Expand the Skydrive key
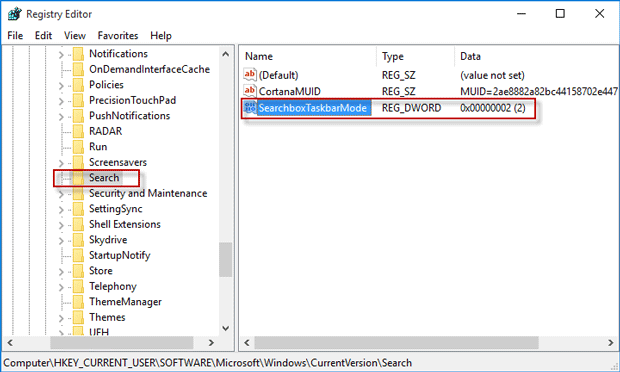 61,241
